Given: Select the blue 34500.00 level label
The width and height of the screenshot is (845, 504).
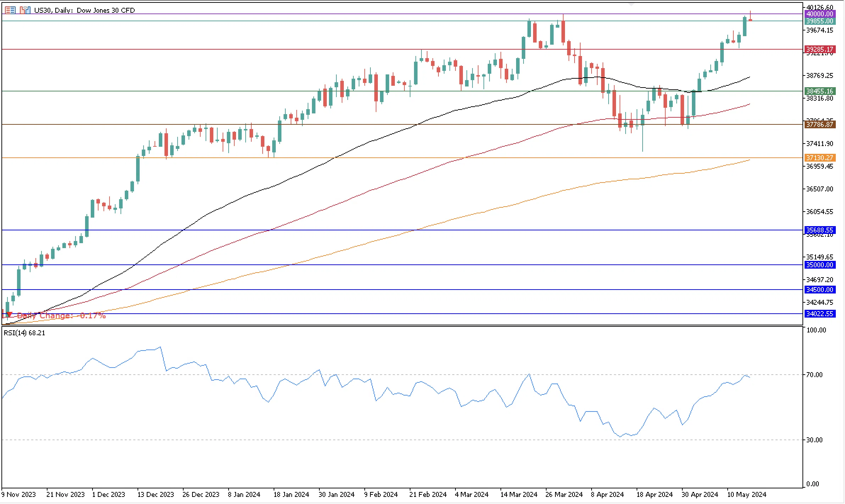Looking at the screenshot, I should point(820,290).
